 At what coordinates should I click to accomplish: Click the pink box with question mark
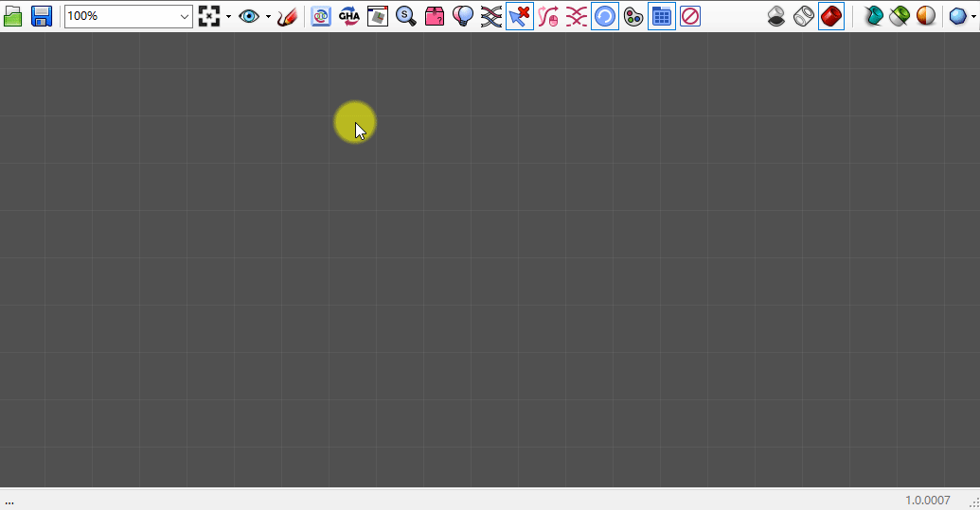(x=435, y=16)
